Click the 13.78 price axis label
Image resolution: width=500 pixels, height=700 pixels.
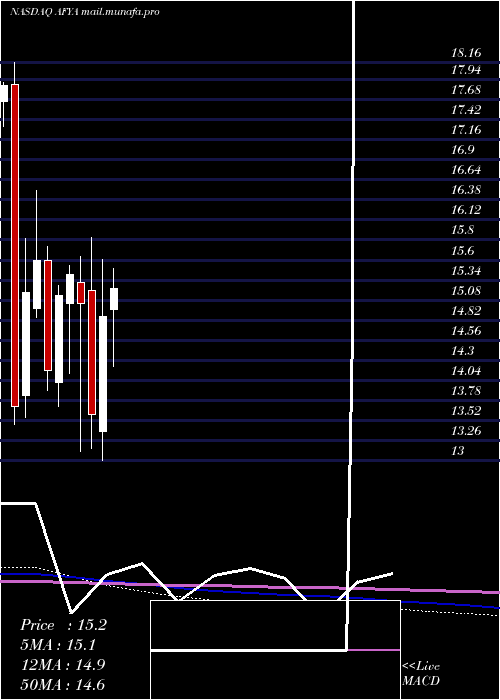pos(466,391)
